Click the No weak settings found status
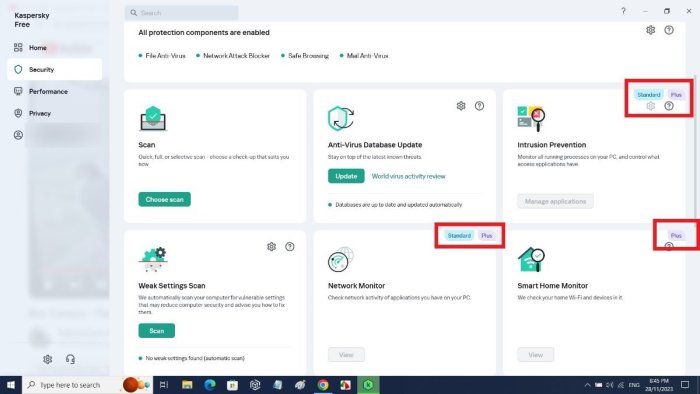This screenshot has width=700, height=394. pyautogui.click(x=192, y=358)
